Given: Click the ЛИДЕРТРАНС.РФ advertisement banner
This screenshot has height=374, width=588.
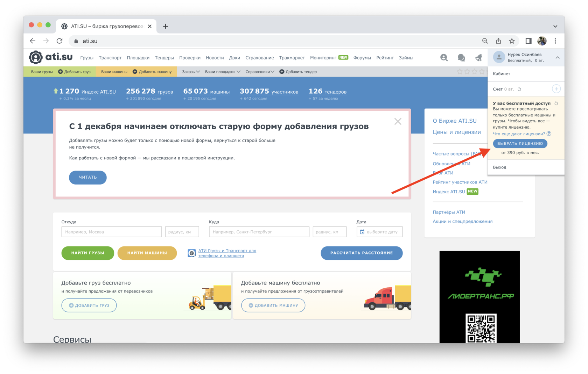Looking at the screenshot, I should pos(479,297).
